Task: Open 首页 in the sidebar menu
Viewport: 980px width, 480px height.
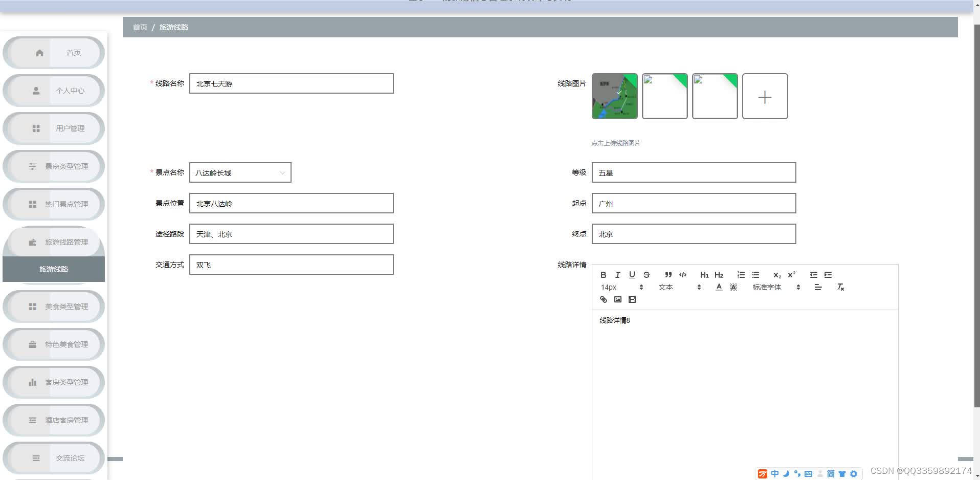Action: 54,53
